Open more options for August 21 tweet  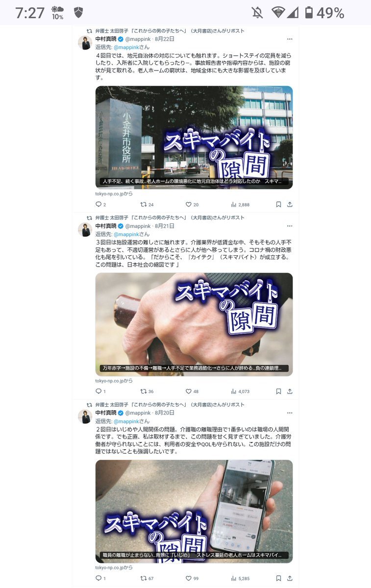click(290, 226)
